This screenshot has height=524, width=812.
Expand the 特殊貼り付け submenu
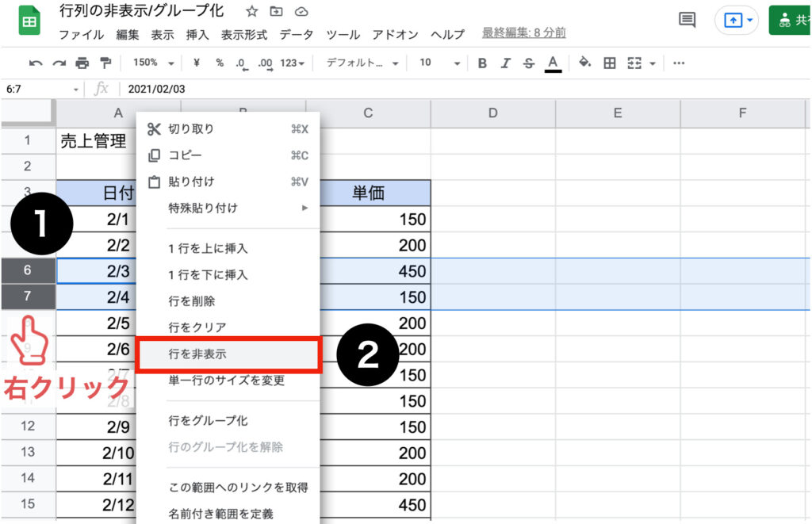click(228, 208)
